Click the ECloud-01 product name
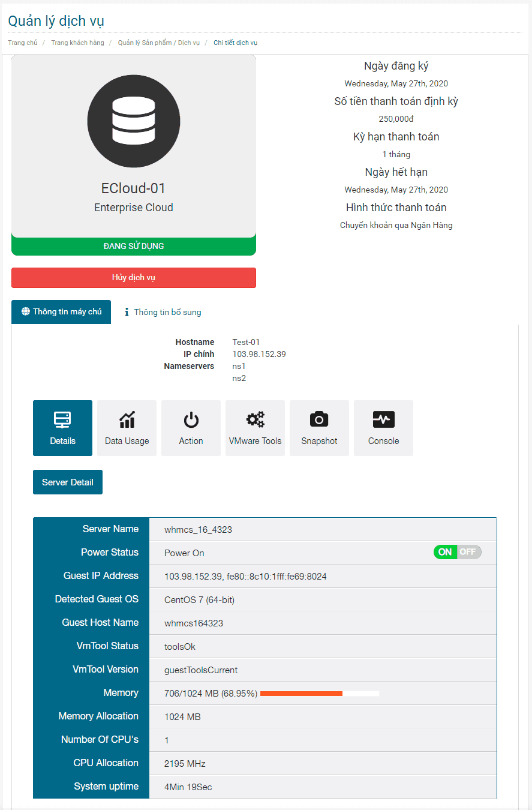 click(134, 188)
